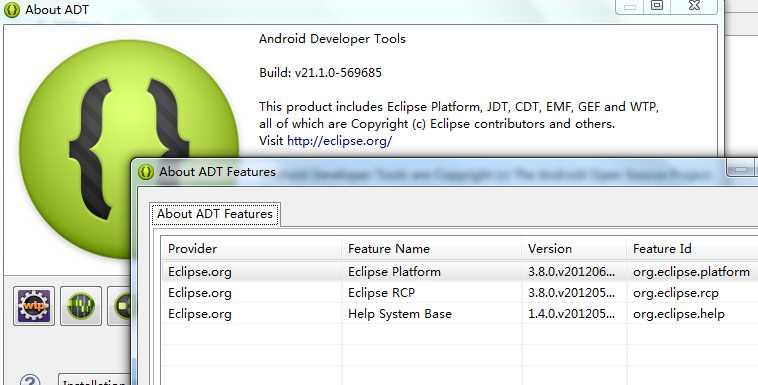Click the org.eclipse.rcp feature id cell
Screen dimensions: 758x385
tap(676, 293)
